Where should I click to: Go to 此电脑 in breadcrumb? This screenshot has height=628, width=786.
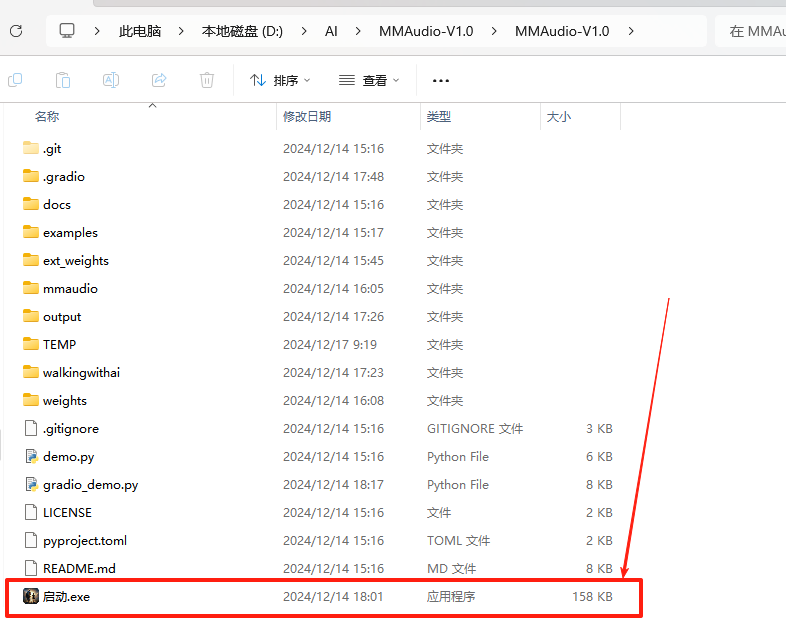click(140, 31)
